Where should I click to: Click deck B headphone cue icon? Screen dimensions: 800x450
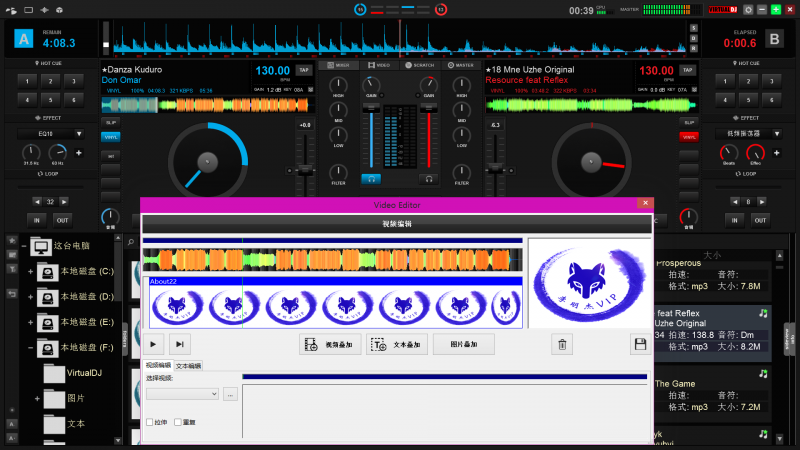(x=428, y=179)
